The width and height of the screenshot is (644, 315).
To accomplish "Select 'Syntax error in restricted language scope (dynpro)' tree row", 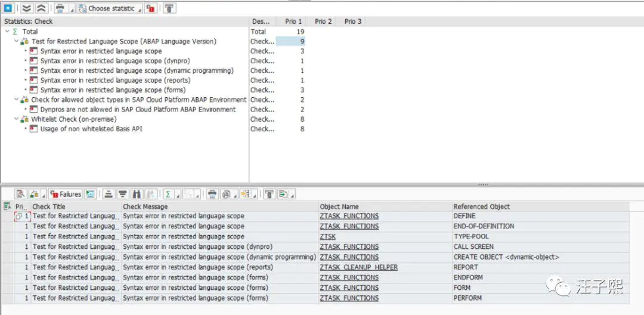I will [115, 61].
